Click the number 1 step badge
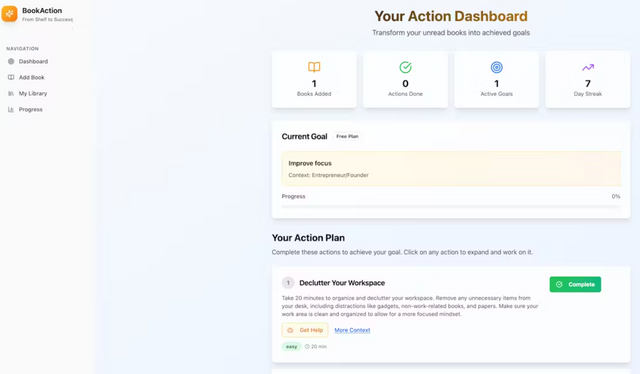640x374 pixels. pos(288,283)
